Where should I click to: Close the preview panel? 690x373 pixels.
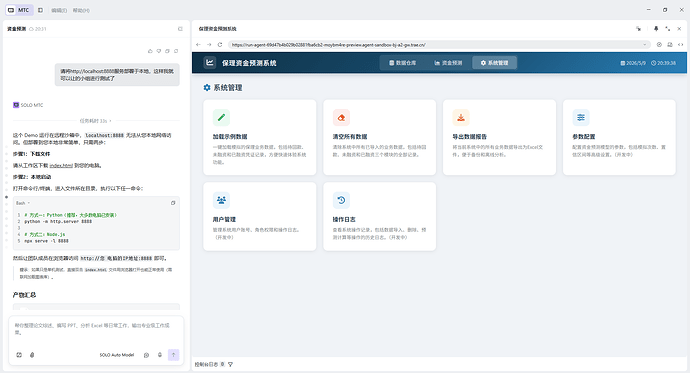point(679,29)
